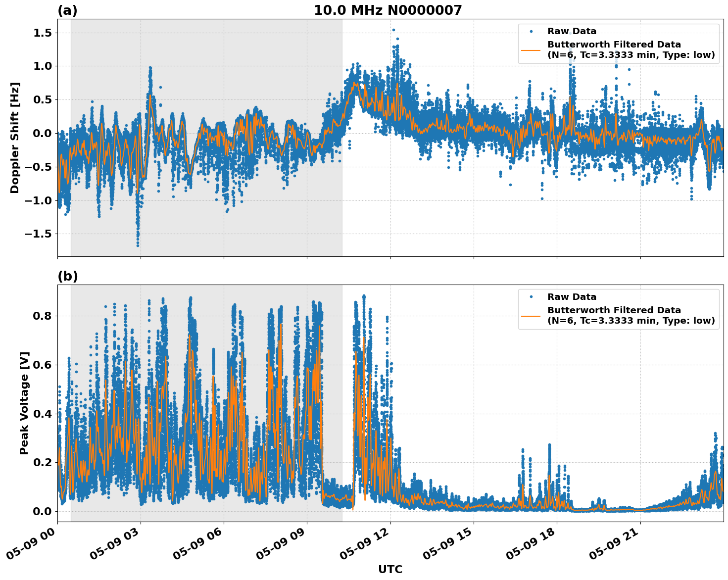Select the highest Doppler spike near 05-09 12

point(393,31)
